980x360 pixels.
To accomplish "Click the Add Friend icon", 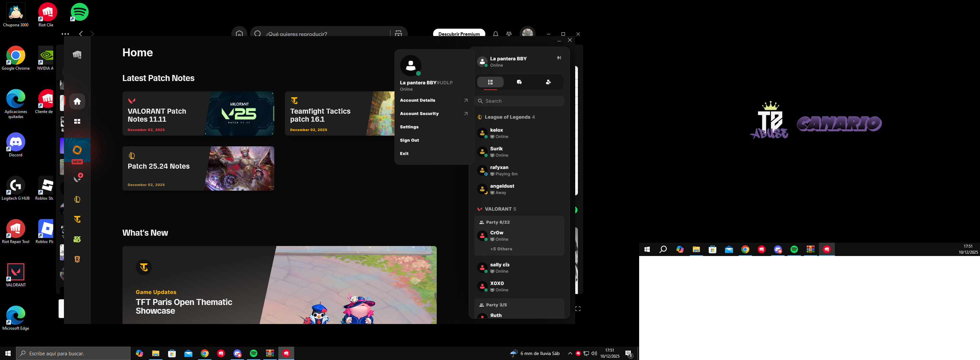I will pyautogui.click(x=548, y=82).
